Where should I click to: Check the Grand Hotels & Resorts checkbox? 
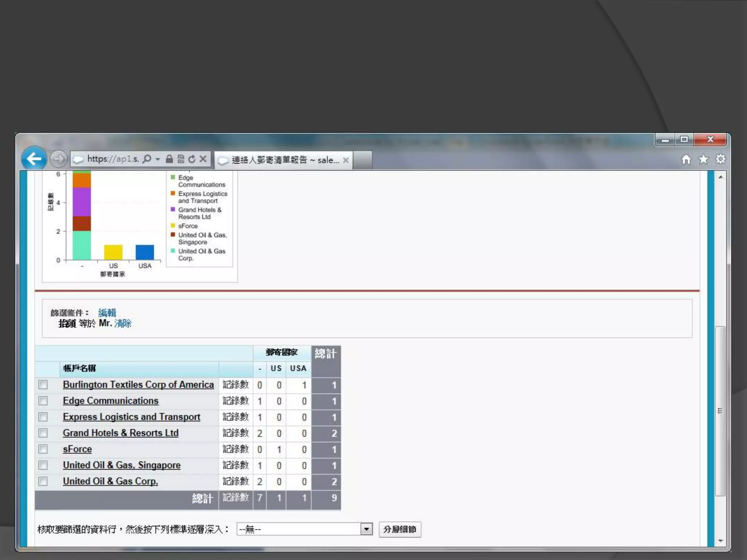coord(43,433)
